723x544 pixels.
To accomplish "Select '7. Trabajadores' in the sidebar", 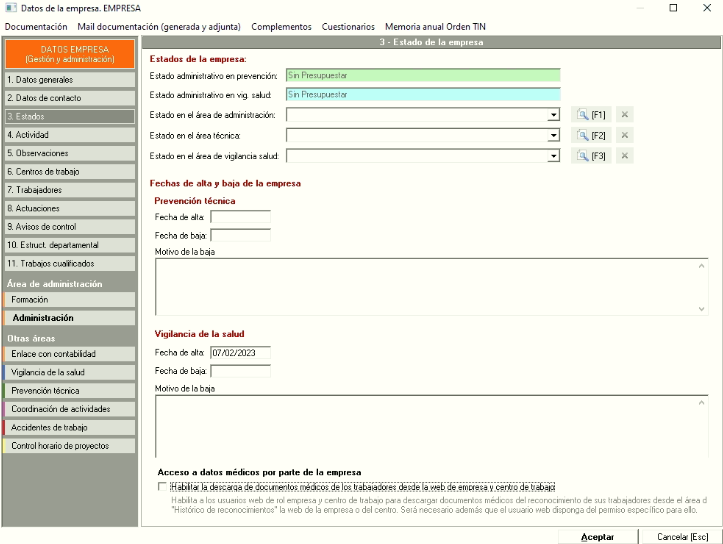I will point(70,190).
